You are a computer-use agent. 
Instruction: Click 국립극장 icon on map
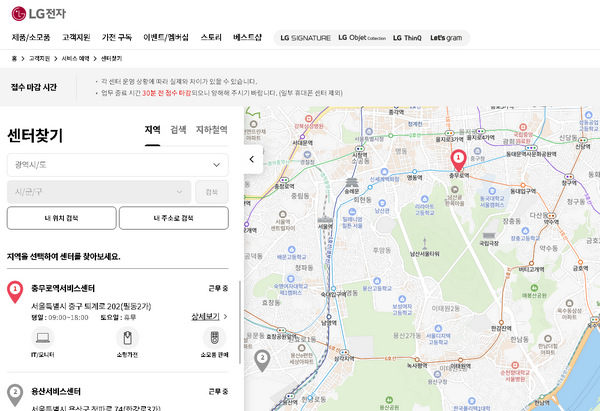[489, 235]
